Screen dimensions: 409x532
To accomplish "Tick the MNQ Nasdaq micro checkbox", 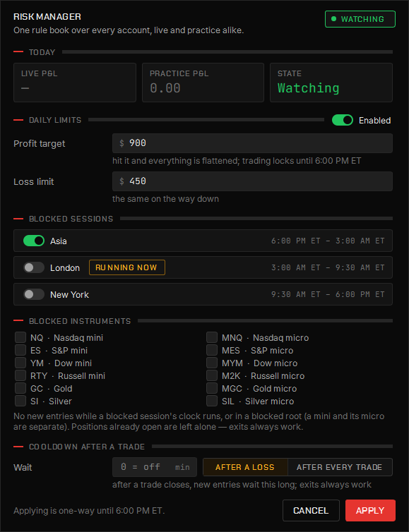I will (x=212, y=337).
